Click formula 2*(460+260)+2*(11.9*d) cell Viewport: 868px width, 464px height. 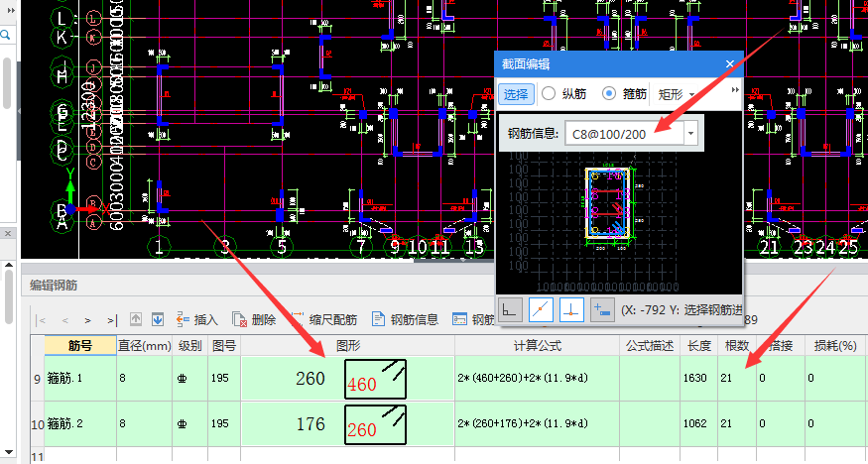pyautogui.click(x=537, y=379)
